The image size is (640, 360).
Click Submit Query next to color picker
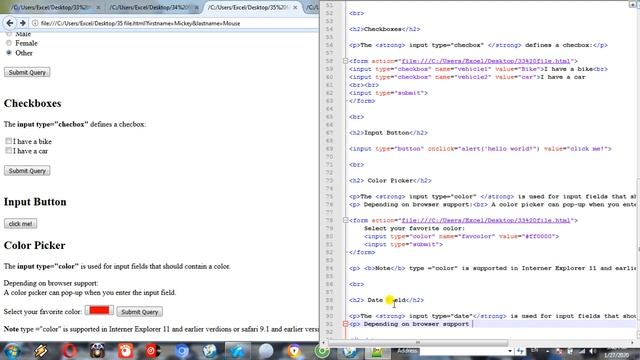[x=140, y=312]
